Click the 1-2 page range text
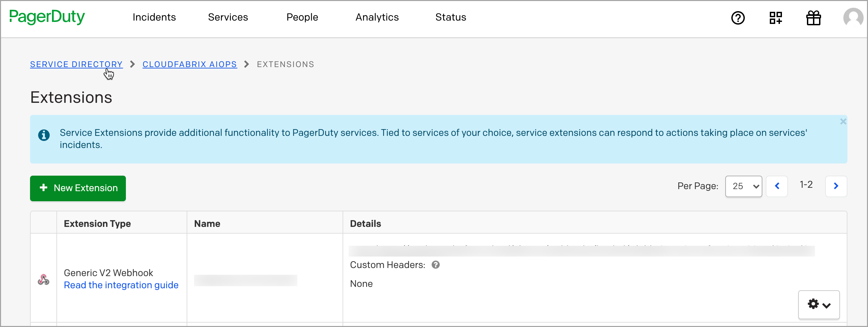The height and width of the screenshot is (327, 868). pyautogui.click(x=806, y=185)
